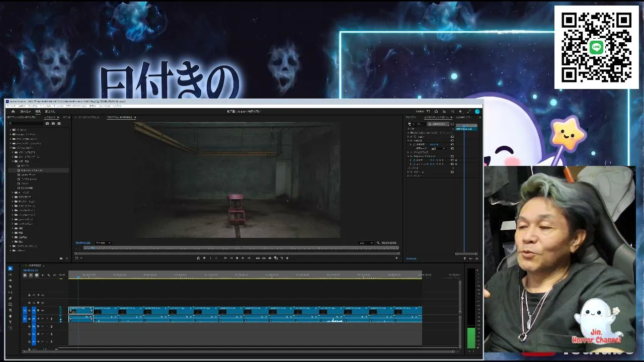644x362 pixels.
Task: Select the Slip tool
Action: [10, 292]
